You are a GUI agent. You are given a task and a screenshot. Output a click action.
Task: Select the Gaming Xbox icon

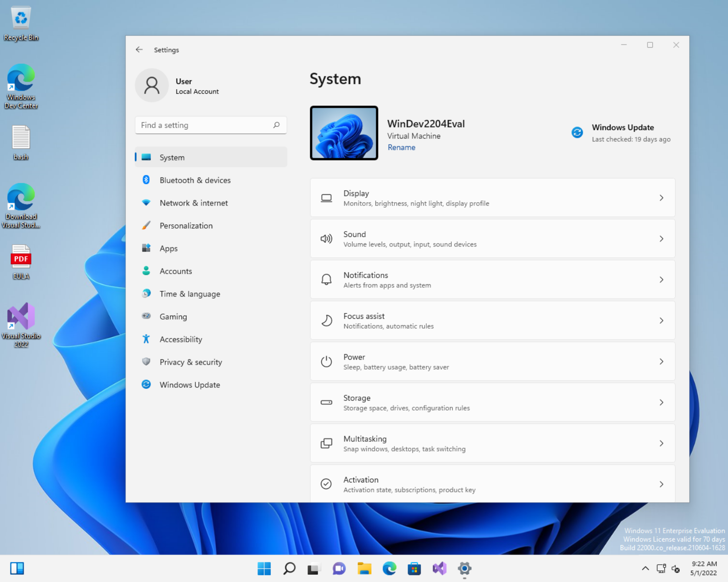click(x=146, y=316)
